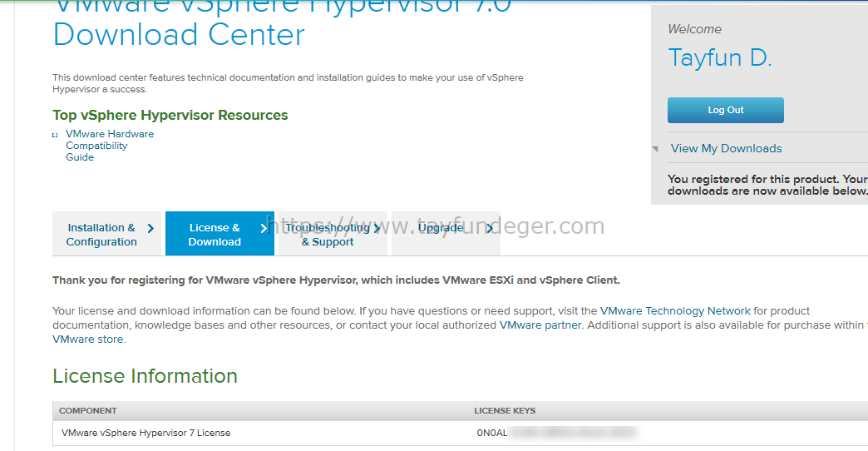868x451 pixels.
Task: Click chevron on Installation & Configuration tab
Action: point(150,228)
